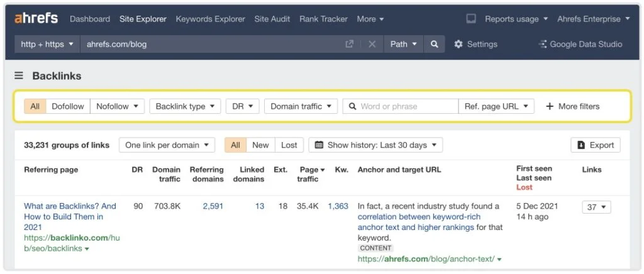Open the DR filter dropdown

(x=242, y=106)
